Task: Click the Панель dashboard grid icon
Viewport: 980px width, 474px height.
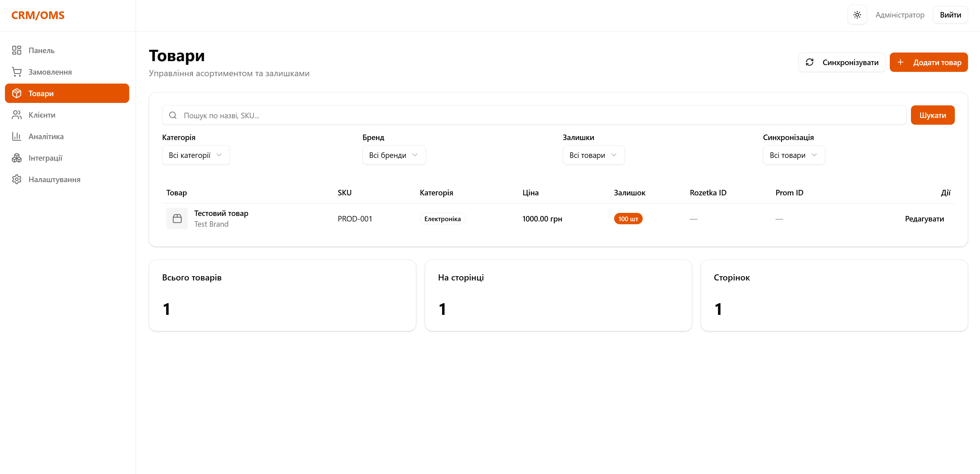Action: tap(17, 50)
